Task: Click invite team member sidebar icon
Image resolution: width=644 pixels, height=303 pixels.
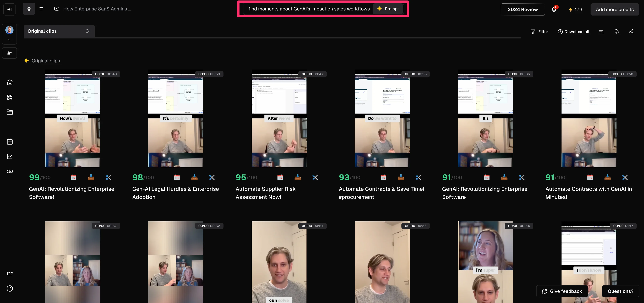Action: [9, 53]
